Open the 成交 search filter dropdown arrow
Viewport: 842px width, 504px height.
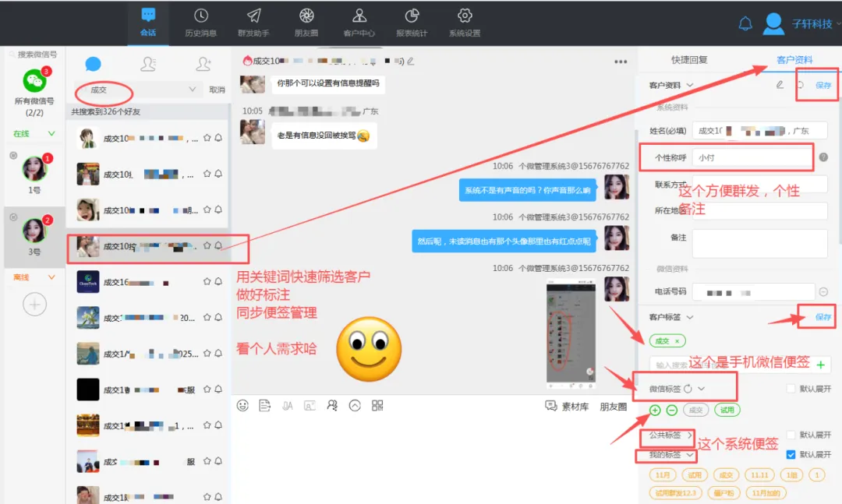pos(193,89)
